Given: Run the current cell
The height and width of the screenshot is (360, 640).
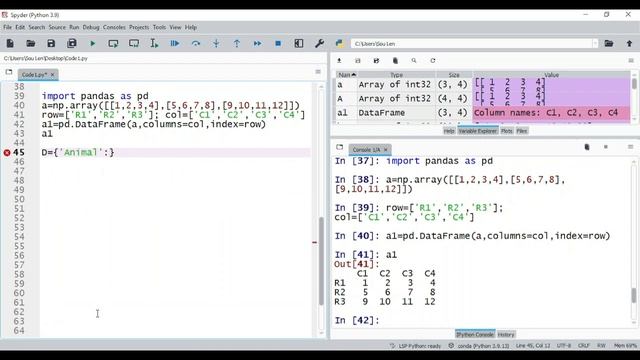Looking at the screenshot, I should point(113,43).
